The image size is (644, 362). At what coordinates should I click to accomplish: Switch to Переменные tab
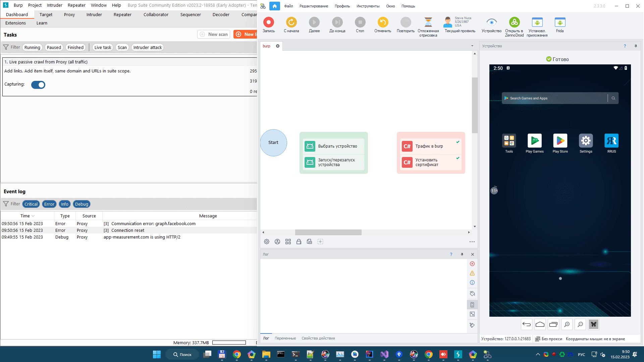[285, 338]
